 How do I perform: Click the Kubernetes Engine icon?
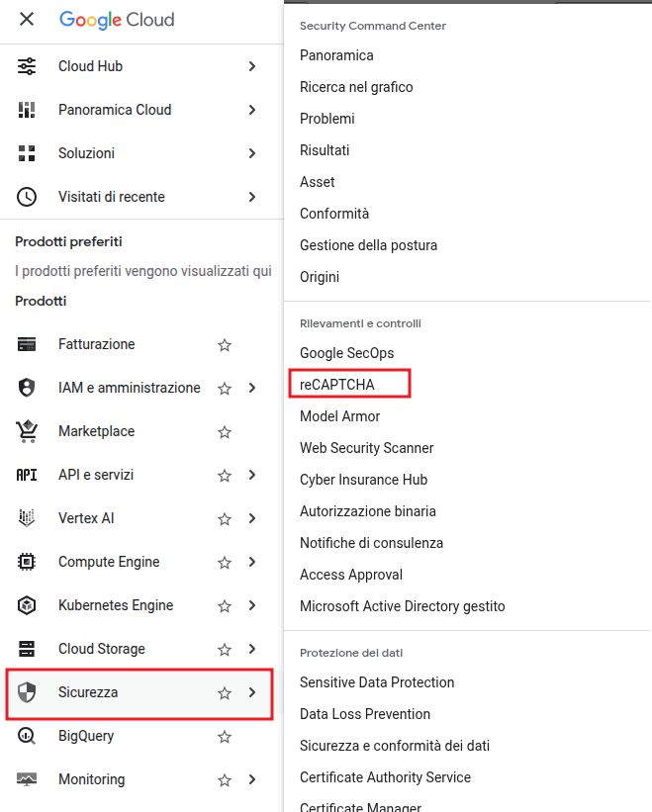tap(27, 605)
